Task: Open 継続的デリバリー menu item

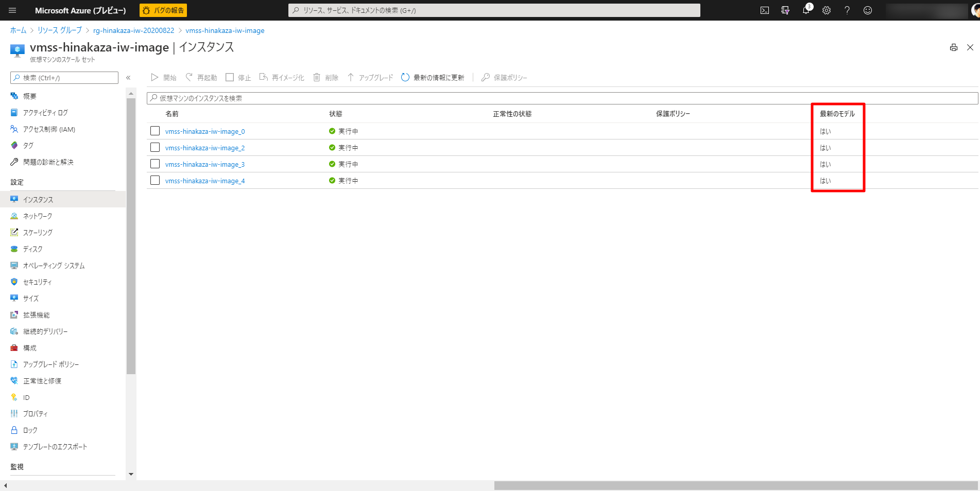Action: point(63,331)
